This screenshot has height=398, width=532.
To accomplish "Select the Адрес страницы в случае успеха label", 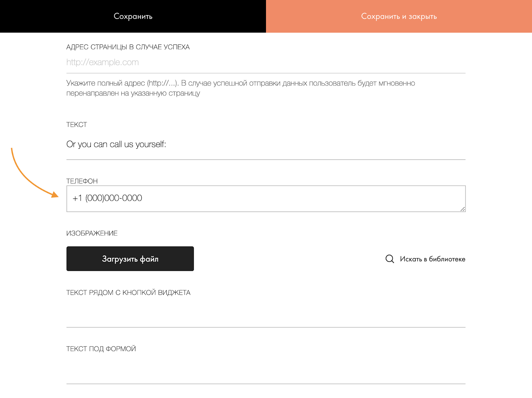I will tap(128, 47).
